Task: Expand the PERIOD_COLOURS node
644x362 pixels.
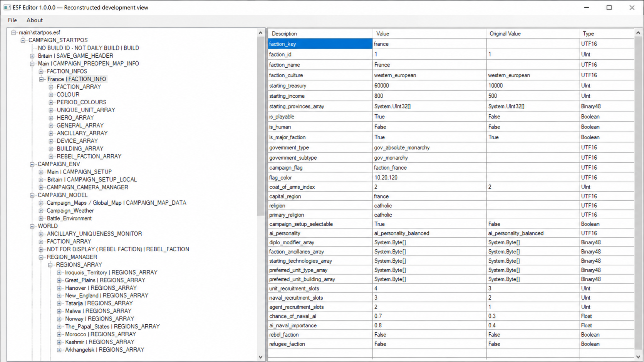Action: [x=51, y=102]
